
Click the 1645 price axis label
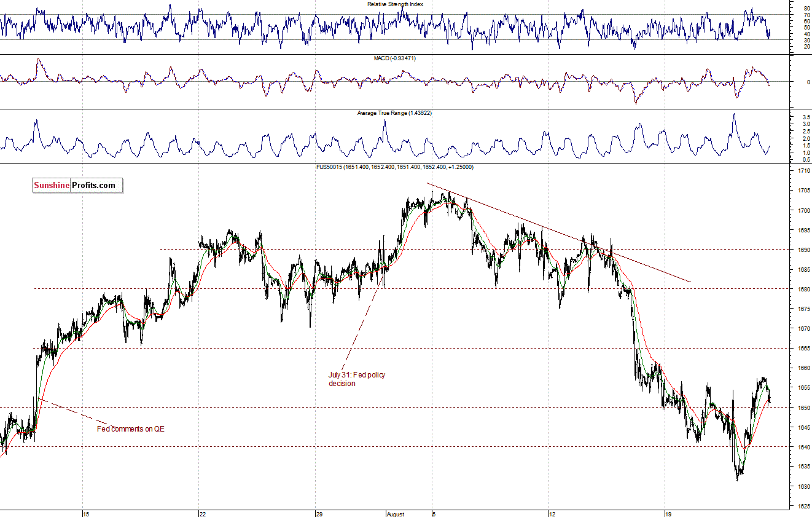[803, 427]
